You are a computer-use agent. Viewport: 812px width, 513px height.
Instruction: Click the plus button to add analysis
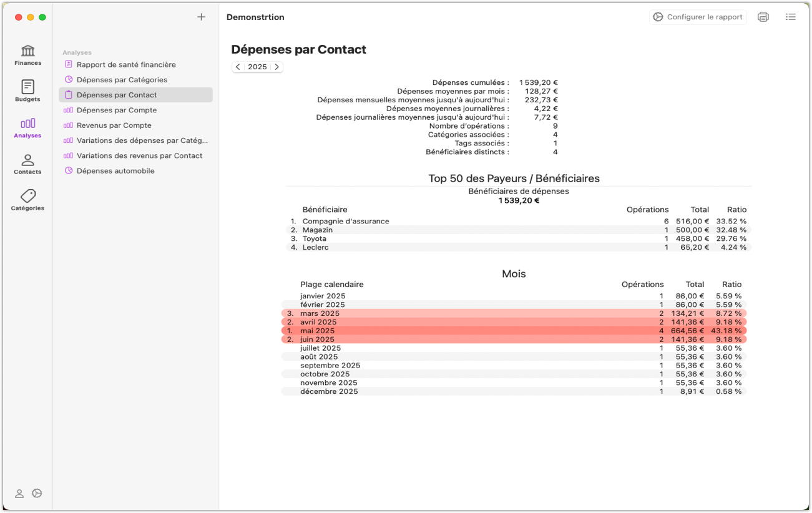point(201,17)
